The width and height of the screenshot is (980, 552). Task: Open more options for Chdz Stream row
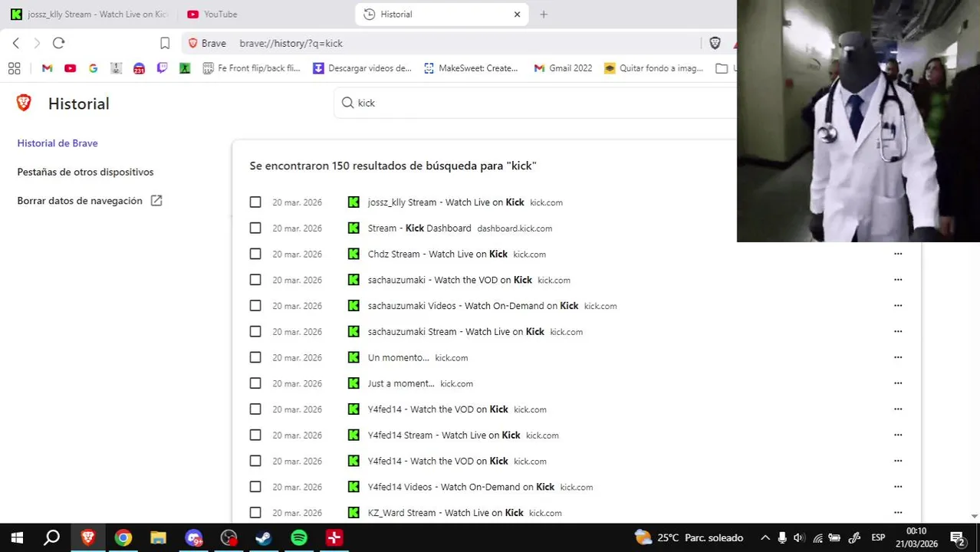pos(898,254)
